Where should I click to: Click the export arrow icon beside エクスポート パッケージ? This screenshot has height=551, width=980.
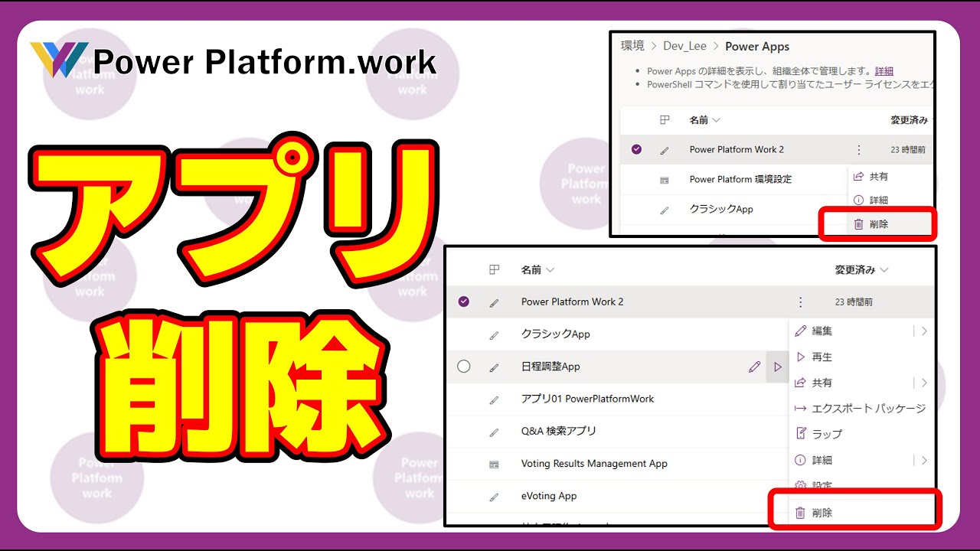801,409
